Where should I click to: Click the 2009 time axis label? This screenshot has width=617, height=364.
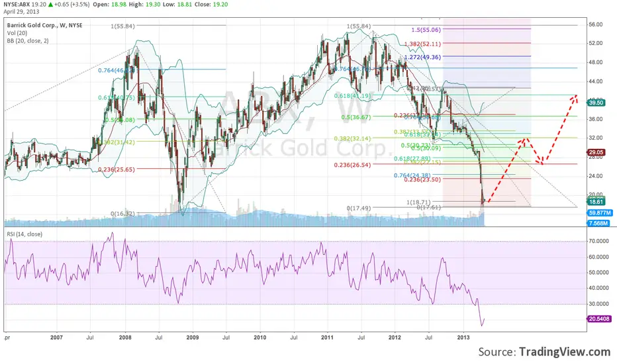point(193,338)
